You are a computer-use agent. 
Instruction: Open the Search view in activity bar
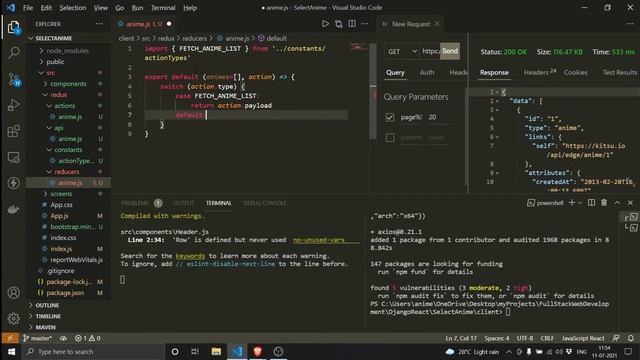tap(13, 53)
